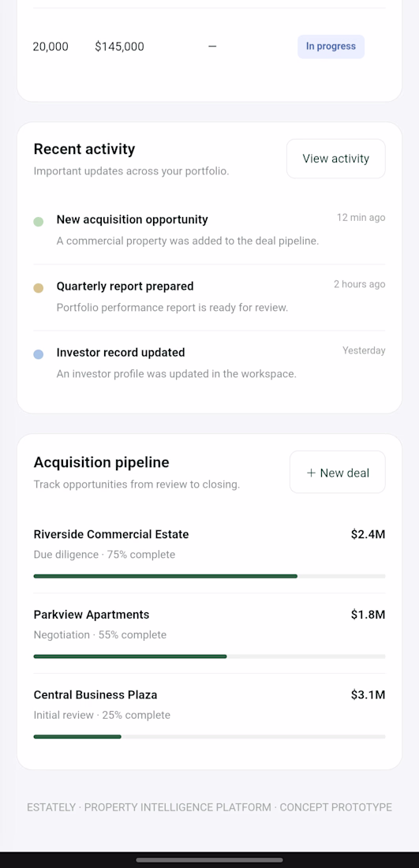Select Central Business Plaza deal name
Image resolution: width=419 pixels, height=868 pixels.
tap(95, 694)
